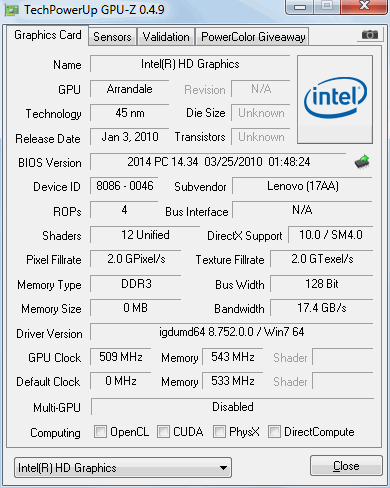Open the Validation tab
The width and height of the screenshot is (390, 488).
166,37
